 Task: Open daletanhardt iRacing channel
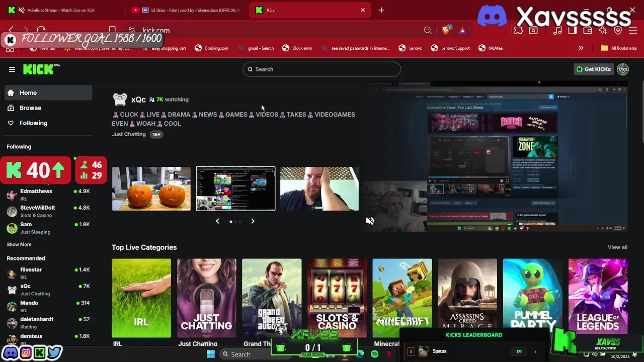coord(49,323)
